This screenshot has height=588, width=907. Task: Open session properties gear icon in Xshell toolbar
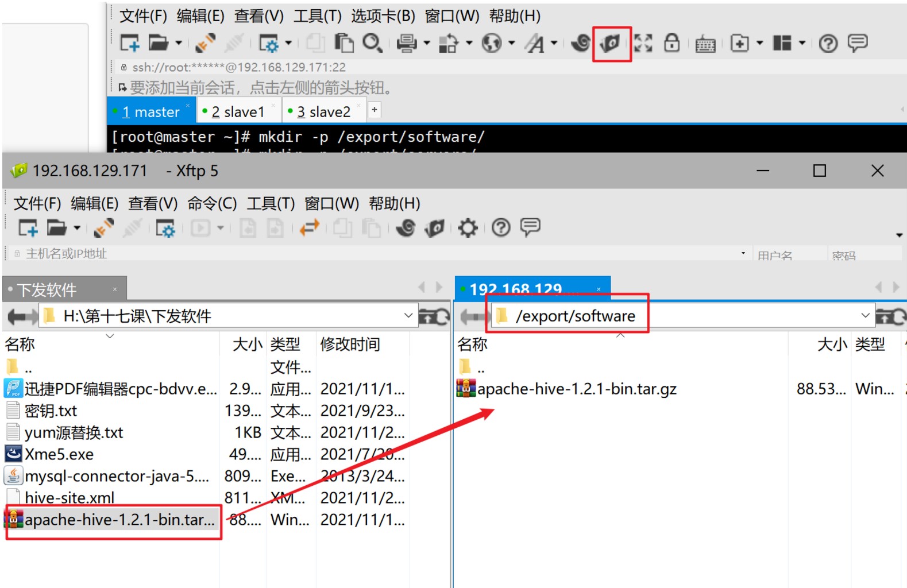[x=268, y=43]
